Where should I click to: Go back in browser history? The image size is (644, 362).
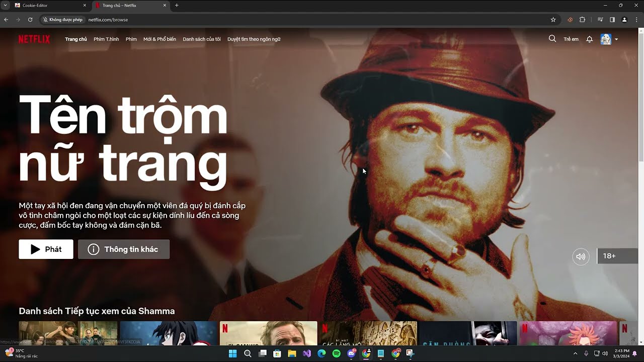6,20
